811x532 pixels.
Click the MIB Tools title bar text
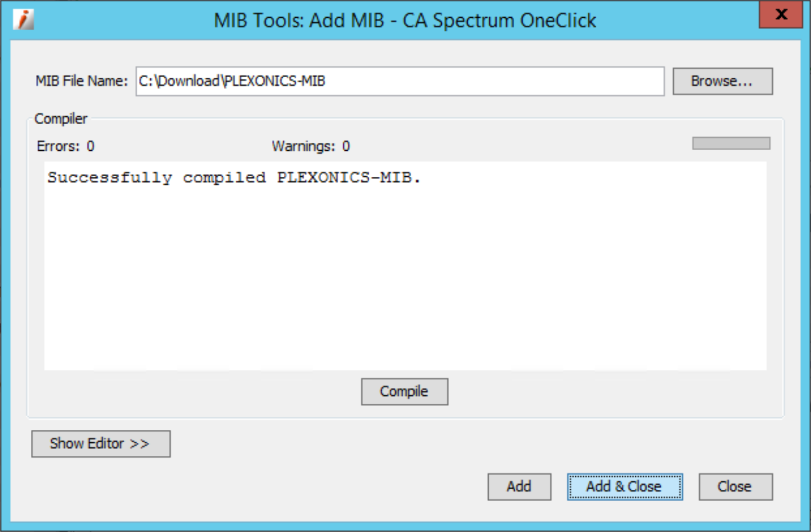(x=405, y=20)
